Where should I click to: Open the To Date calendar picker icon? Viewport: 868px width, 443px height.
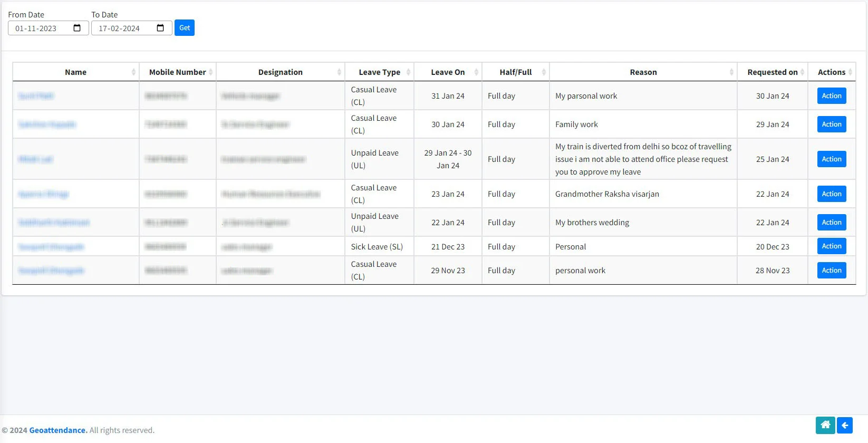coord(160,28)
